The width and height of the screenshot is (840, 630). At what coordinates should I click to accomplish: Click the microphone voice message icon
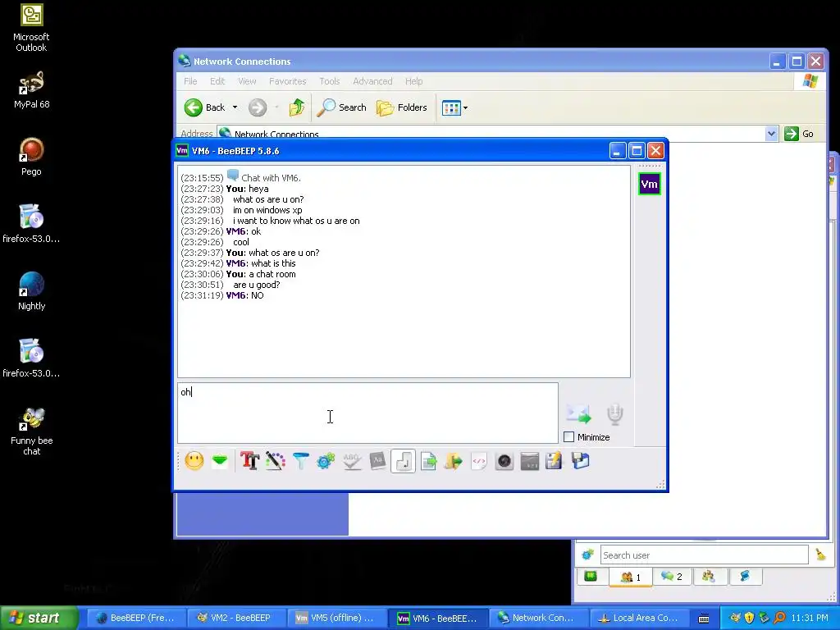pyautogui.click(x=615, y=414)
